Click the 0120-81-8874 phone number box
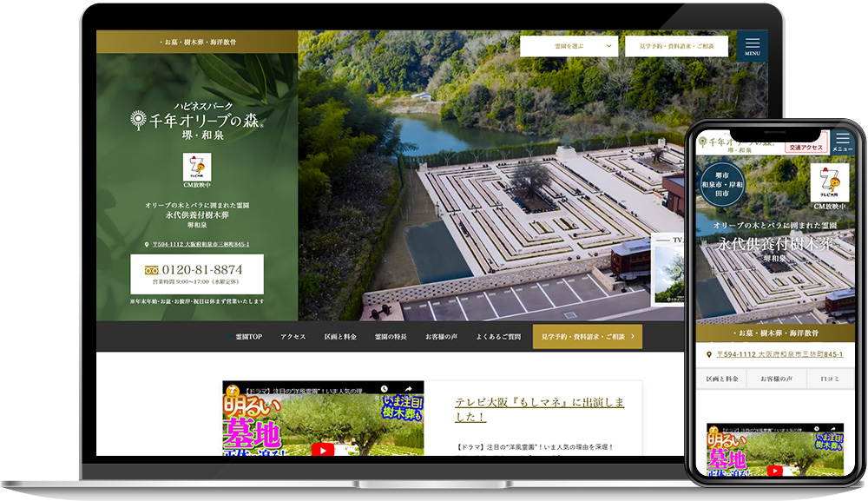 click(x=197, y=274)
